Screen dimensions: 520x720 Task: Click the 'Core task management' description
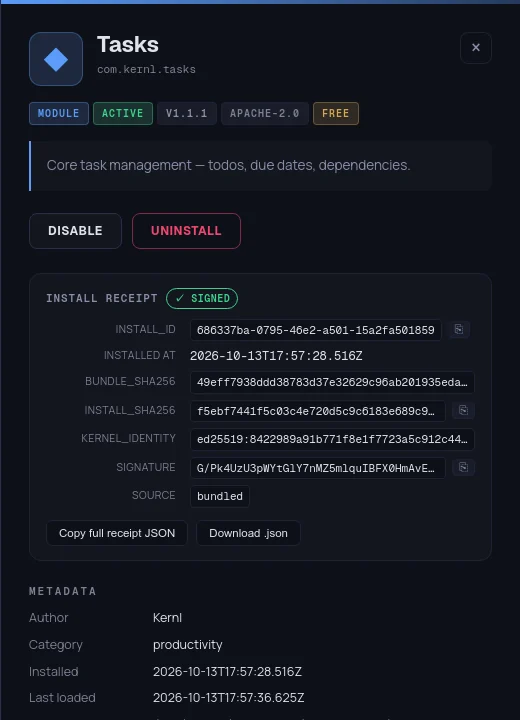(228, 165)
